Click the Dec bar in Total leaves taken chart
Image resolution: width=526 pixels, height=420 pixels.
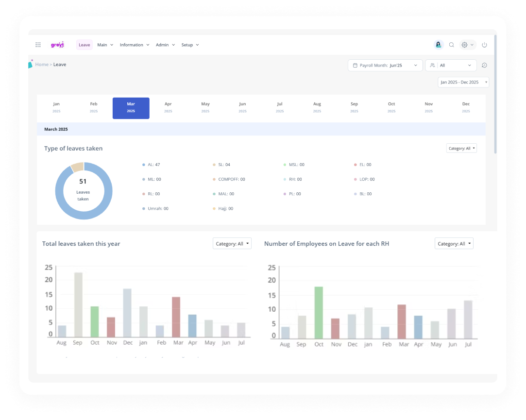click(127, 313)
